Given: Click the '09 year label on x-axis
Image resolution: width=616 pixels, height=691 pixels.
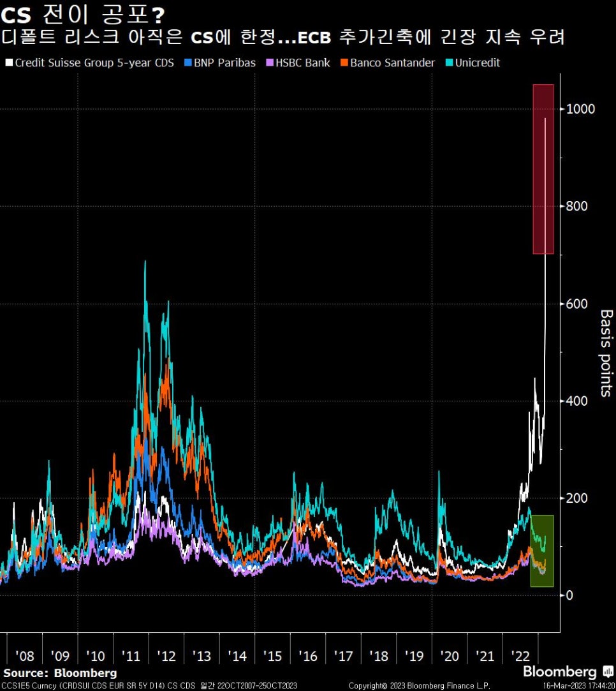Looking at the screenshot, I should (x=60, y=656).
